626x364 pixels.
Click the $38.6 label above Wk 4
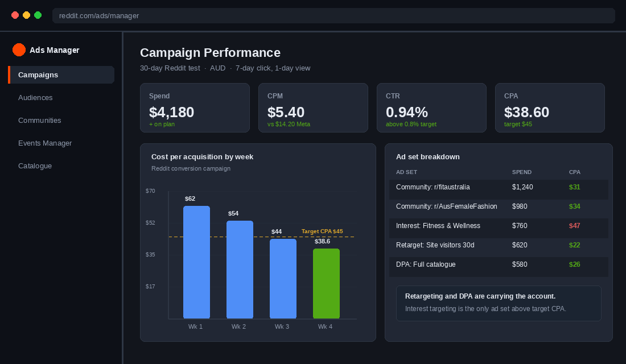pyautogui.click(x=322, y=242)
